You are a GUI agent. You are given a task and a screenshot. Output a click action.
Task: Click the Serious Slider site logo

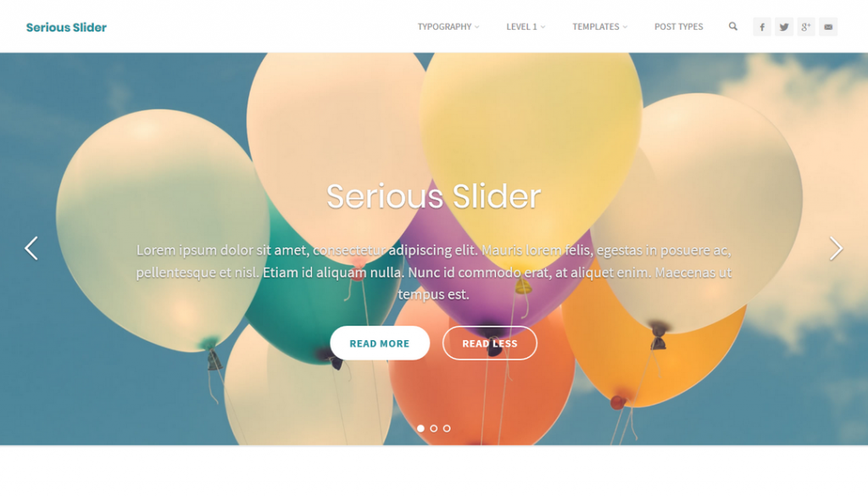(x=66, y=27)
